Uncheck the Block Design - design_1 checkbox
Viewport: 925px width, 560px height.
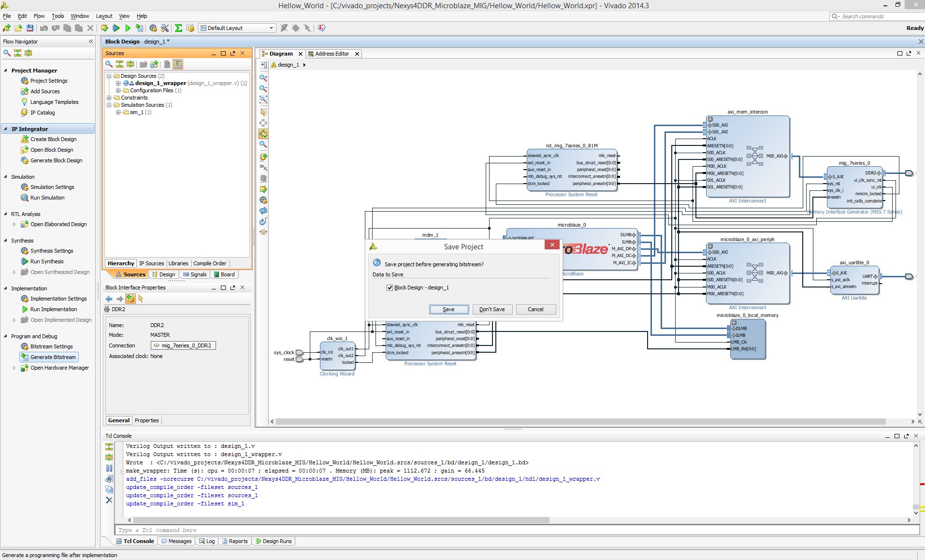coord(390,287)
